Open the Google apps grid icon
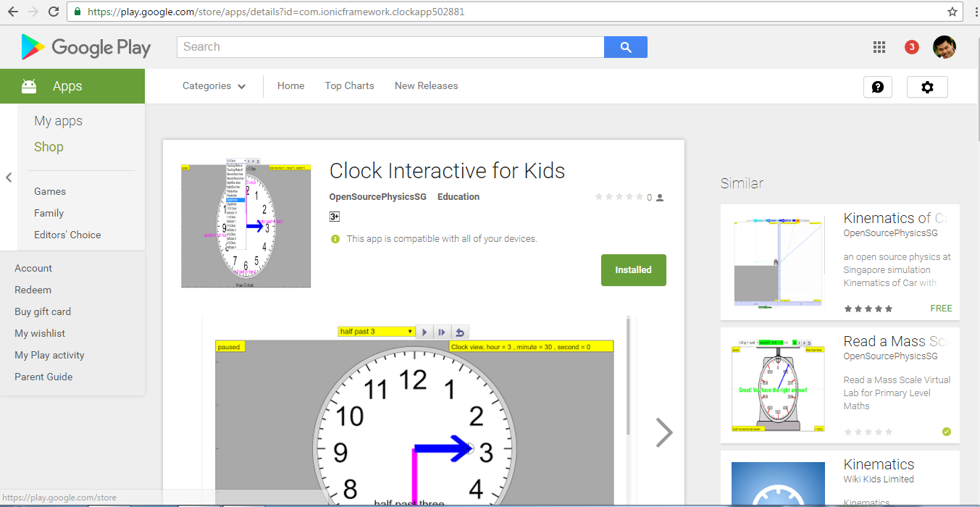The width and height of the screenshot is (980, 507). [x=879, y=47]
